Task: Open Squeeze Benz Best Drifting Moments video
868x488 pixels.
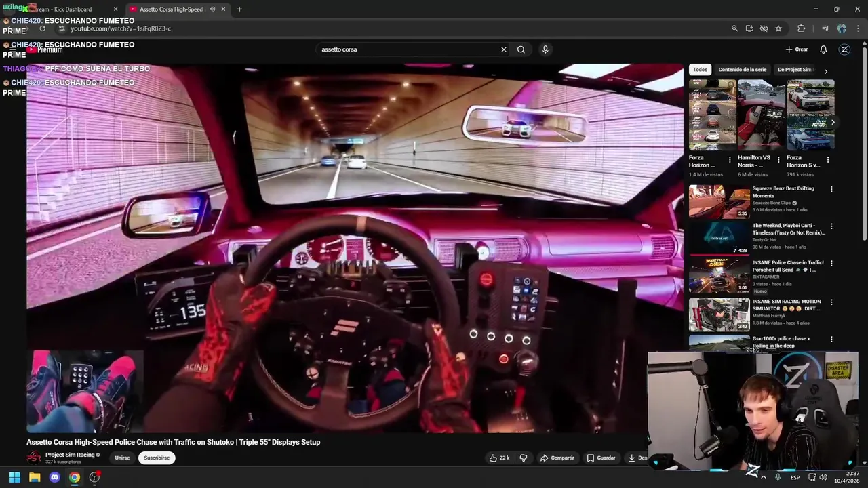Action: pyautogui.click(x=719, y=201)
